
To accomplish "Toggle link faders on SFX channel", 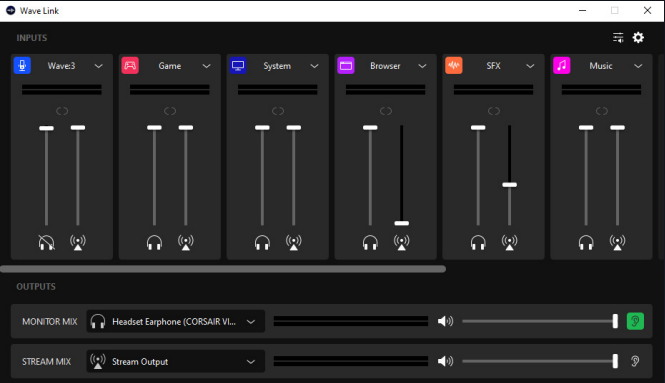I will [494, 111].
